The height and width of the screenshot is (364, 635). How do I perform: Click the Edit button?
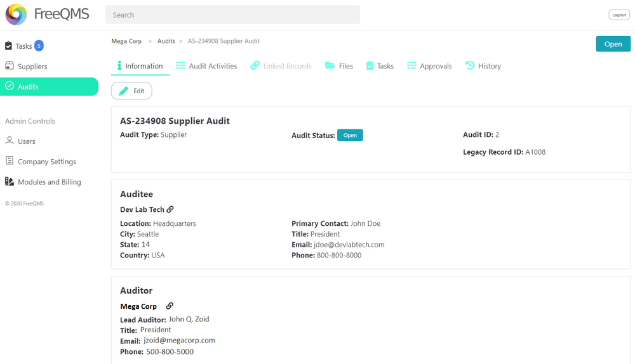(131, 91)
